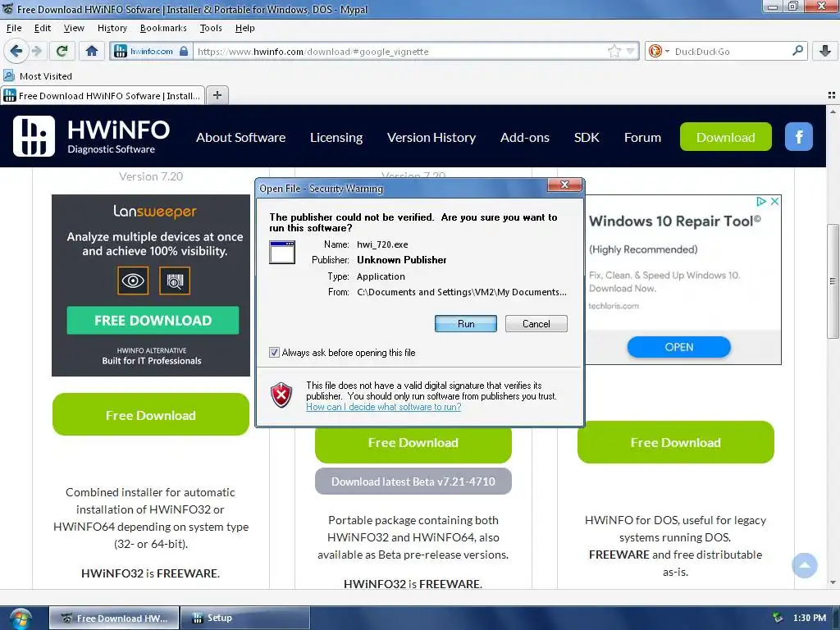Open the Most Visited bookmarks folder
Screen dimensions: 840x630
38,76
